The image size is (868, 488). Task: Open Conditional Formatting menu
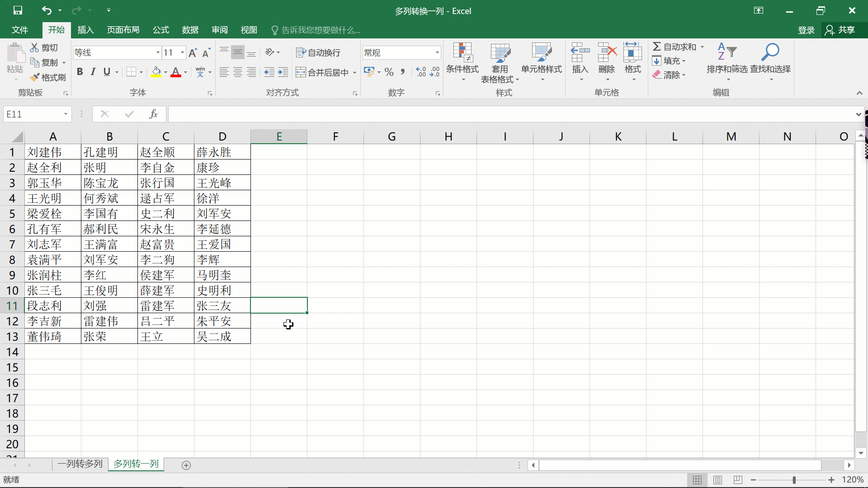click(x=462, y=62)
